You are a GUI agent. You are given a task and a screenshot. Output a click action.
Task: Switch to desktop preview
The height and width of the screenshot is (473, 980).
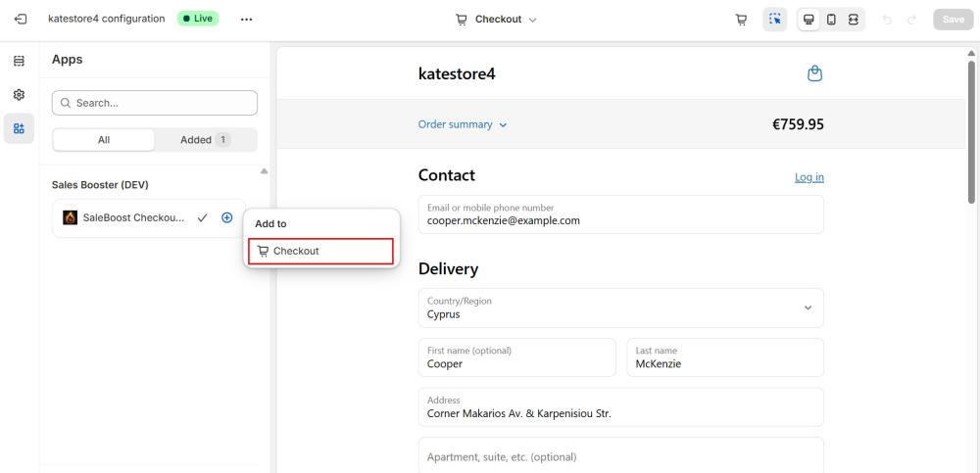pyautogui.click(x=808, y=20)
